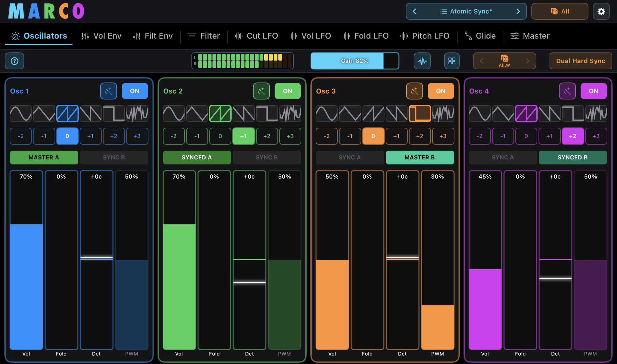Screen dimensions: 617x364
Task: Set Osc 3 octave to +1
Action: [x=397, y=136]
